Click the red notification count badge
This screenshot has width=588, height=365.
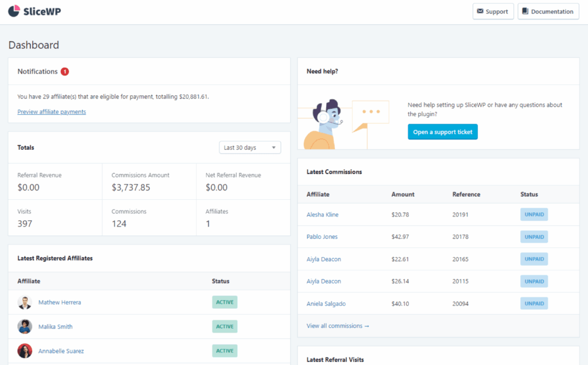[x=64, y=71]
